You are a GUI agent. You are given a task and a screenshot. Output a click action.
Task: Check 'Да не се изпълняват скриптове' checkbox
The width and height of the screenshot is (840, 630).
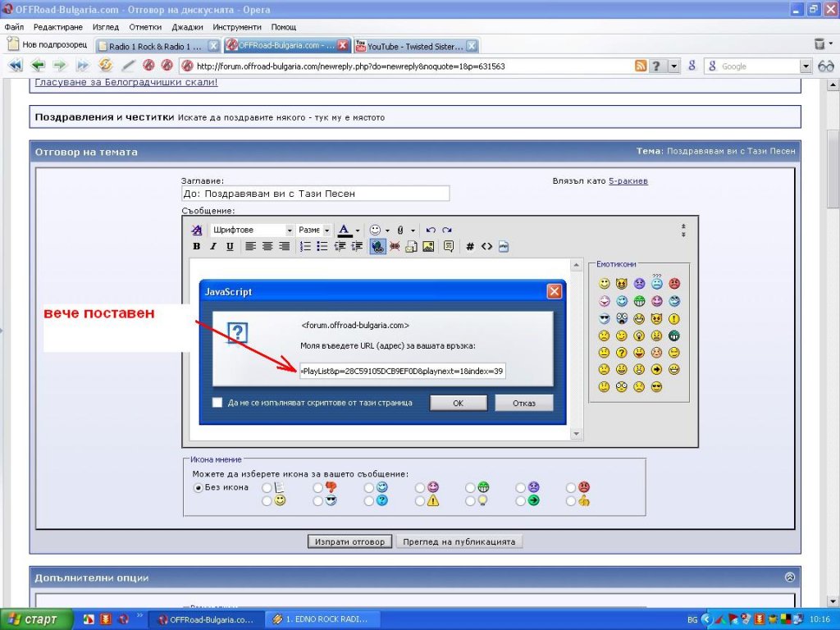[217, 402]
